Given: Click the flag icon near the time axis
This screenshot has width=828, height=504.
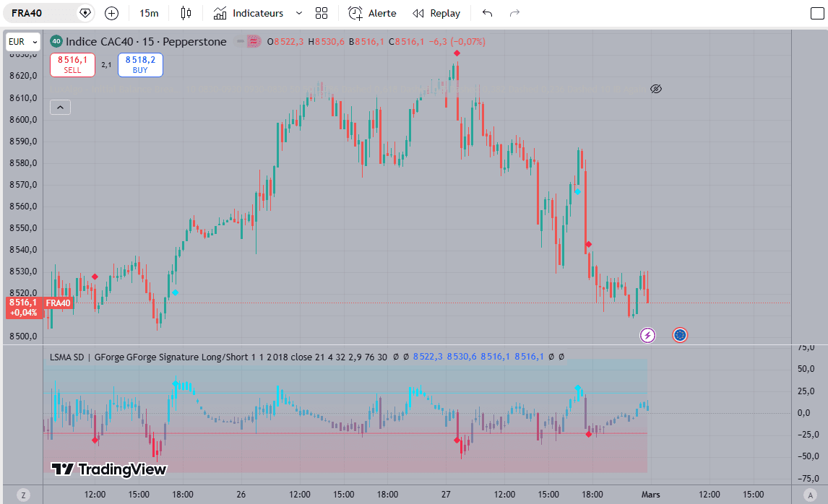Looking at the screenshot, I should (680, 335).
